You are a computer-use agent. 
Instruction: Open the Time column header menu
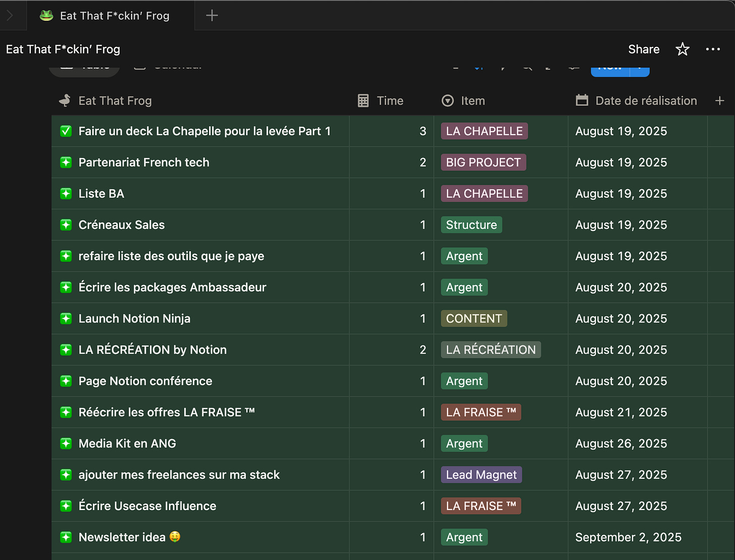coord(391,101)
